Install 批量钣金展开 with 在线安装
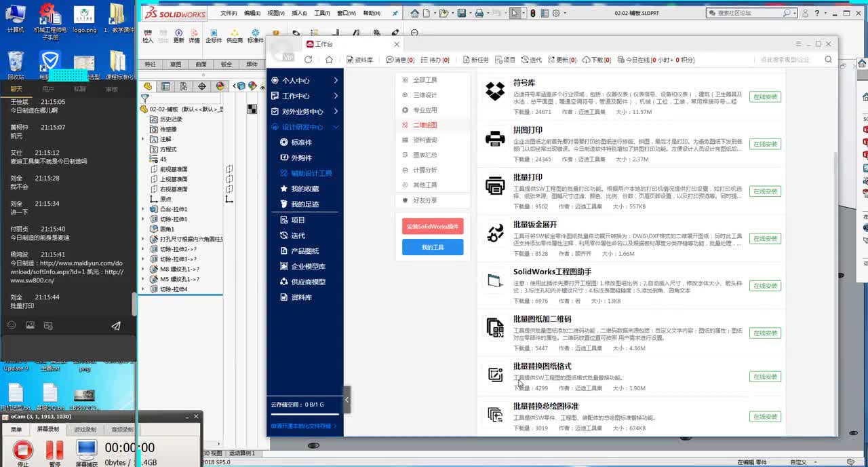The height and width of the screenshot is (467, 868). pyautogui.click(x=765, y=239)
